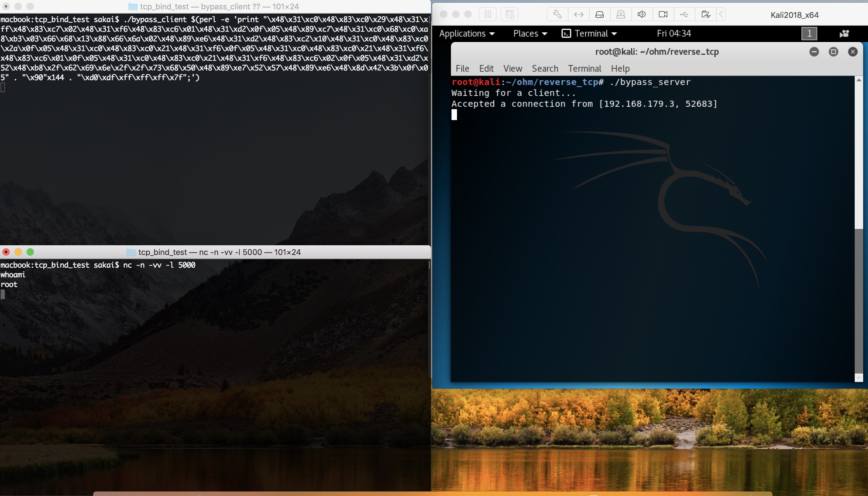Open the Terminal app icon in top bar

coord(566,33)
